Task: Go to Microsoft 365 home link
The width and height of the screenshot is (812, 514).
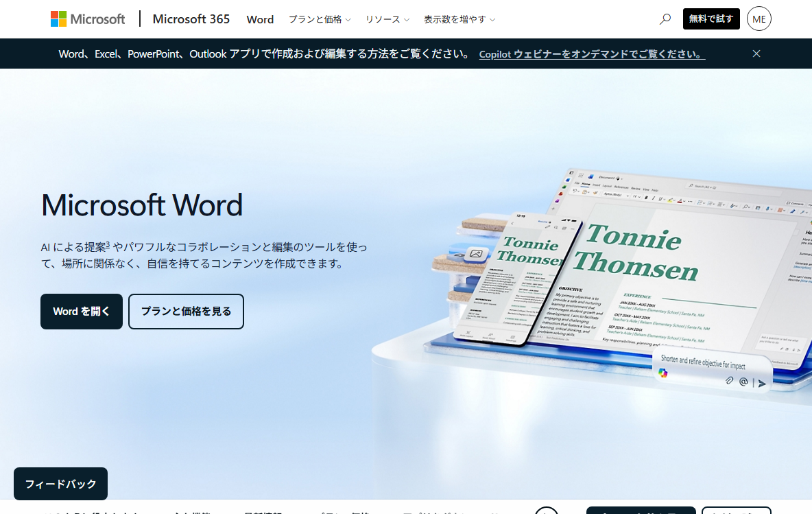Action: [191, 19]
